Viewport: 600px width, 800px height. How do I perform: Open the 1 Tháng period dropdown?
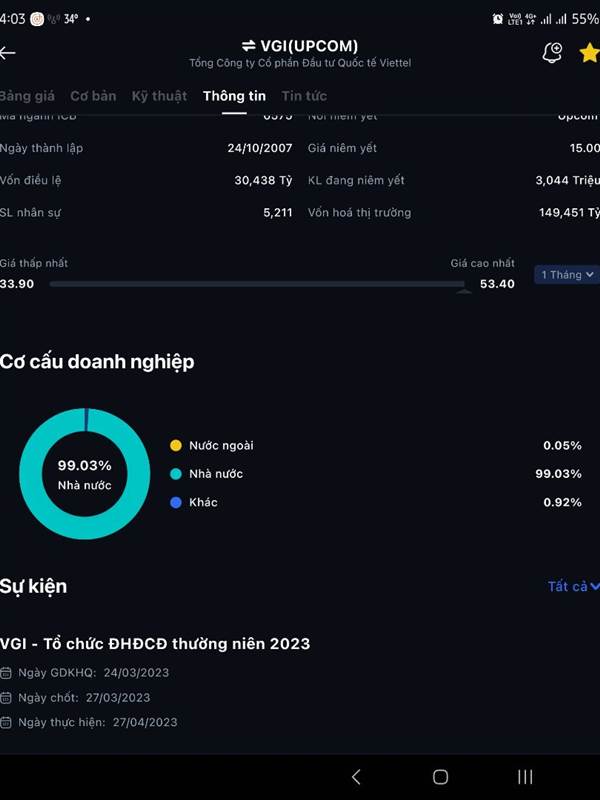click(567, 274)
